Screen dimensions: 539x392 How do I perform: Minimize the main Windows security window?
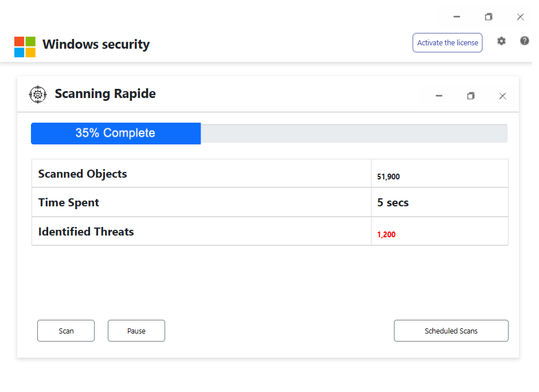(x=456, y=17)
